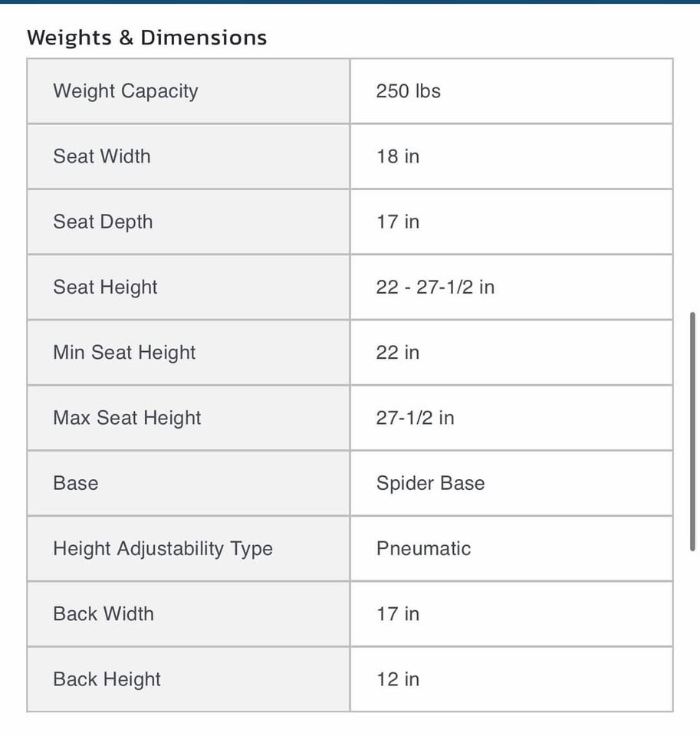Select the Height Adjustability Type label
700x736 pixels.
click(x=163, y=549)
